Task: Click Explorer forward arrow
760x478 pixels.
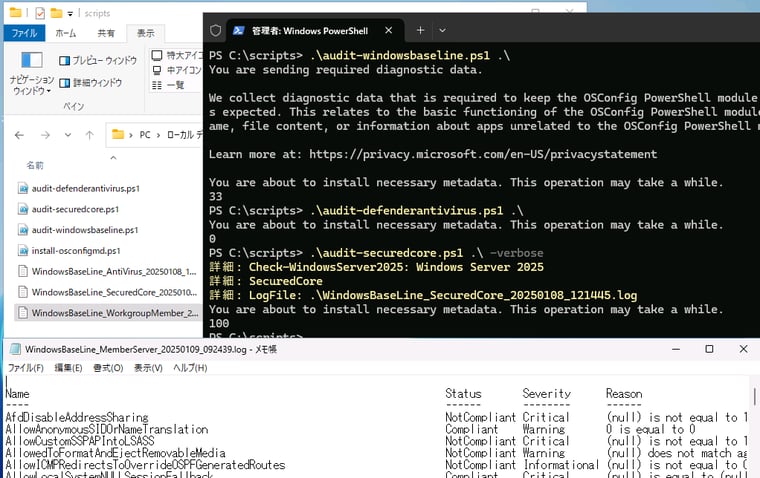Action: click(45, 135)
